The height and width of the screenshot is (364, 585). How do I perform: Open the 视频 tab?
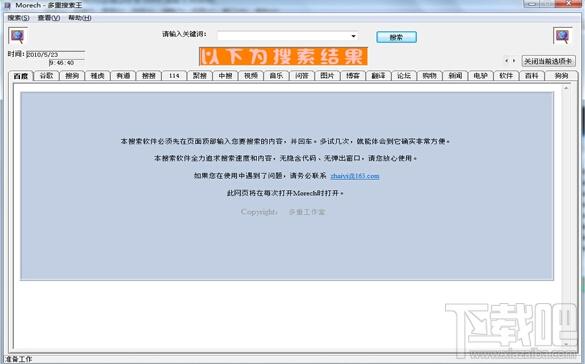click(x=251, y=76)
